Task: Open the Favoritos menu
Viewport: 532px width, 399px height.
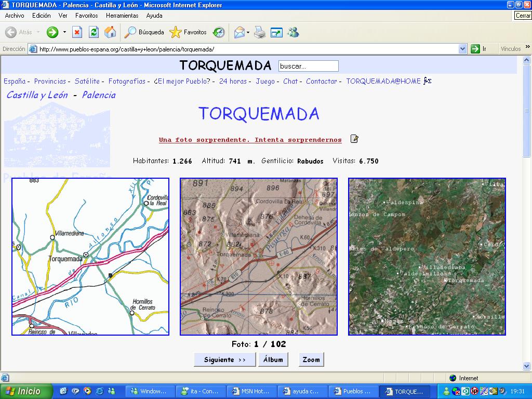Action: coord(86,16)
